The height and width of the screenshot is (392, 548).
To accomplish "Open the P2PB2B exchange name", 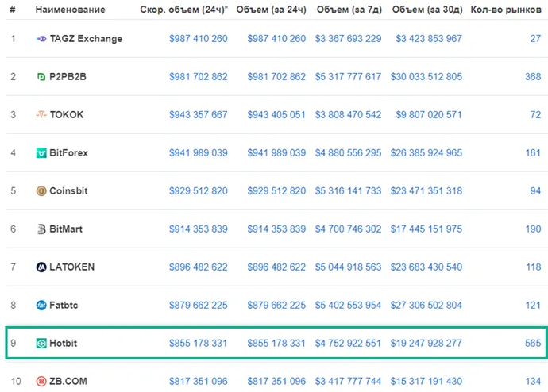I will click(x=68, y=77).
